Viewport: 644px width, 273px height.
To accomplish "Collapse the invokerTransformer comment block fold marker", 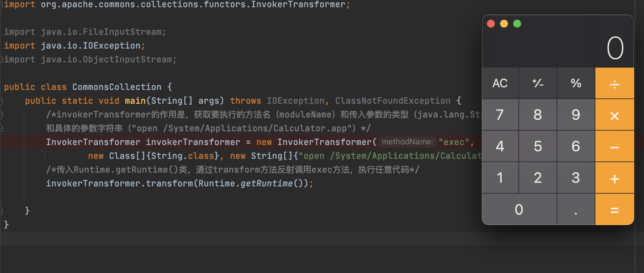I will [1, 115].
